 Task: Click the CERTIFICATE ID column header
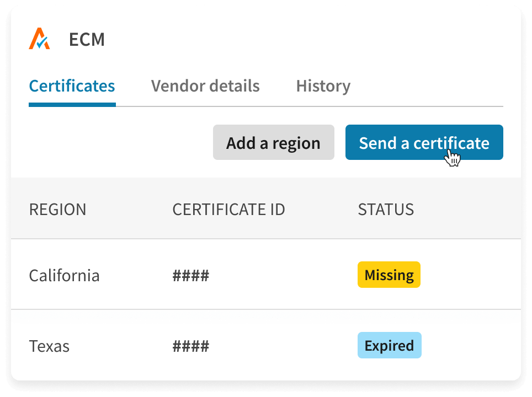[228, 210]
